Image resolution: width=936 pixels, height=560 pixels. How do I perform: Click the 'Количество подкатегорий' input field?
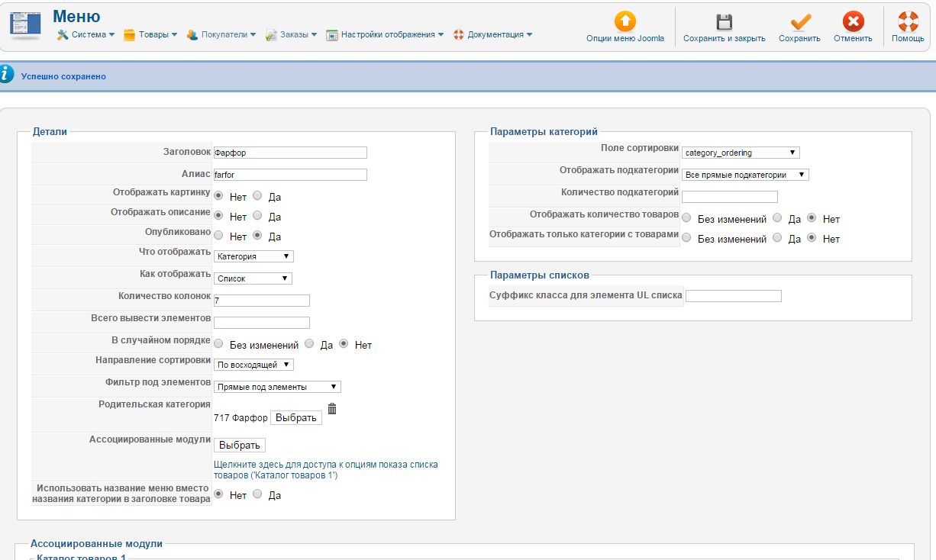coord(729,197)
